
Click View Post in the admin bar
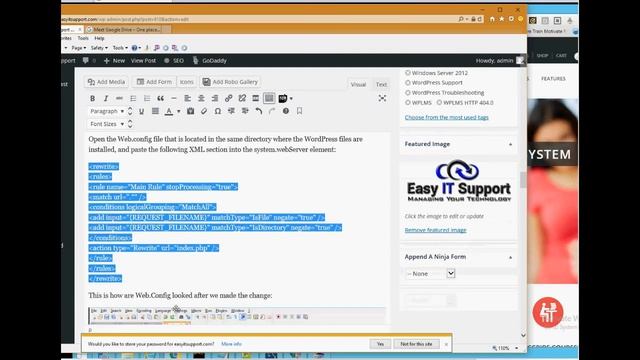pyautogui.click(x=143, y=60)
